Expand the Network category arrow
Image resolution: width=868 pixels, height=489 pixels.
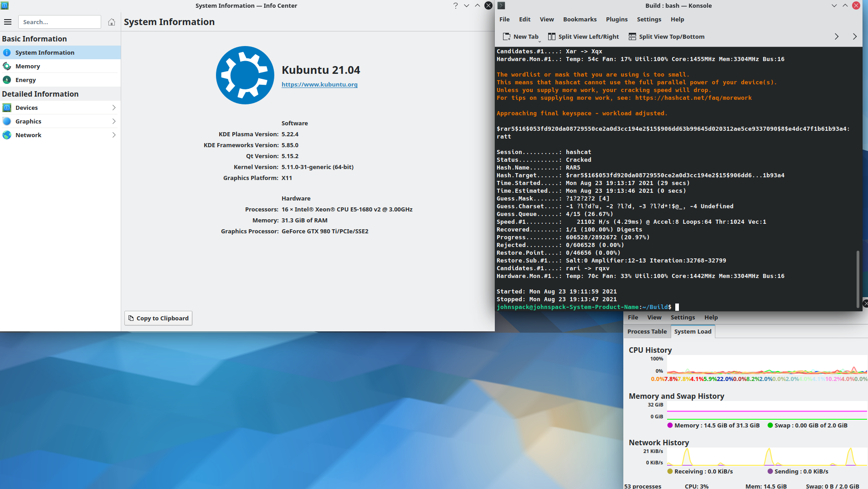point(114,135)
